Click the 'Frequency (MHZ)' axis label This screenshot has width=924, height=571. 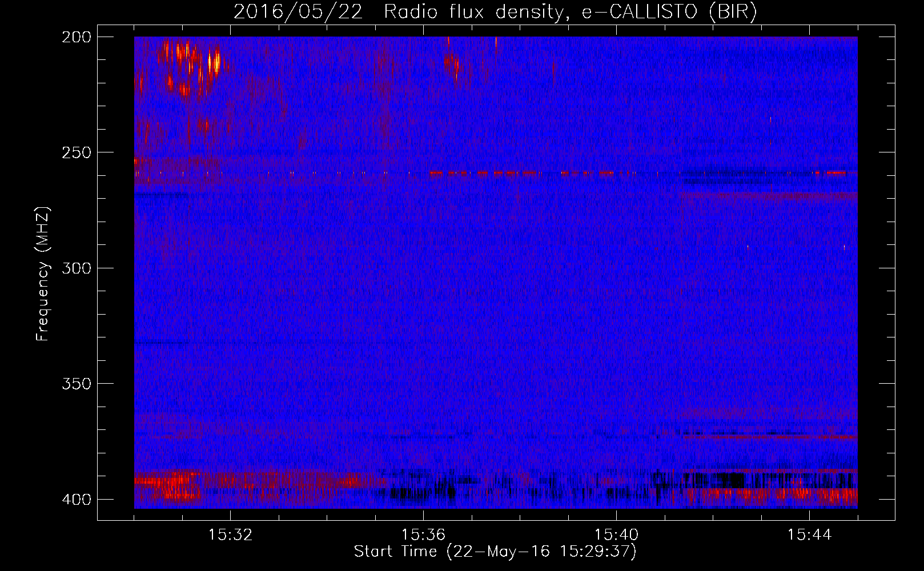(43, 274)
